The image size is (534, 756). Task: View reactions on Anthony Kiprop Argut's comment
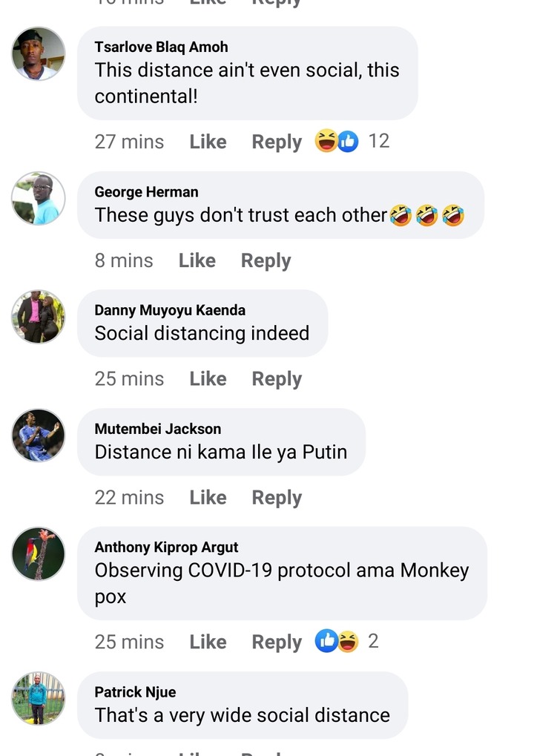346,641
